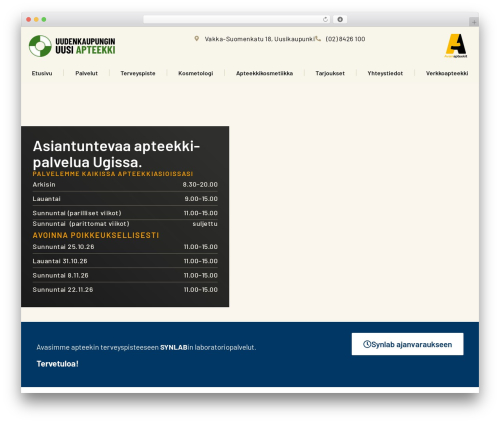
Task: Go to the Terveyspiste page
Action: click(x=138, y=73)
